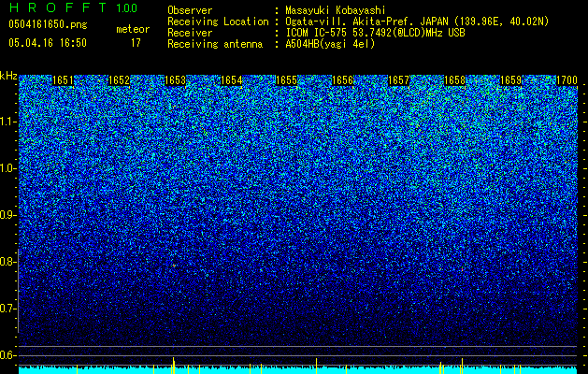
Task: Click the HROFFT program title
Action: click(x=59, y=7)
